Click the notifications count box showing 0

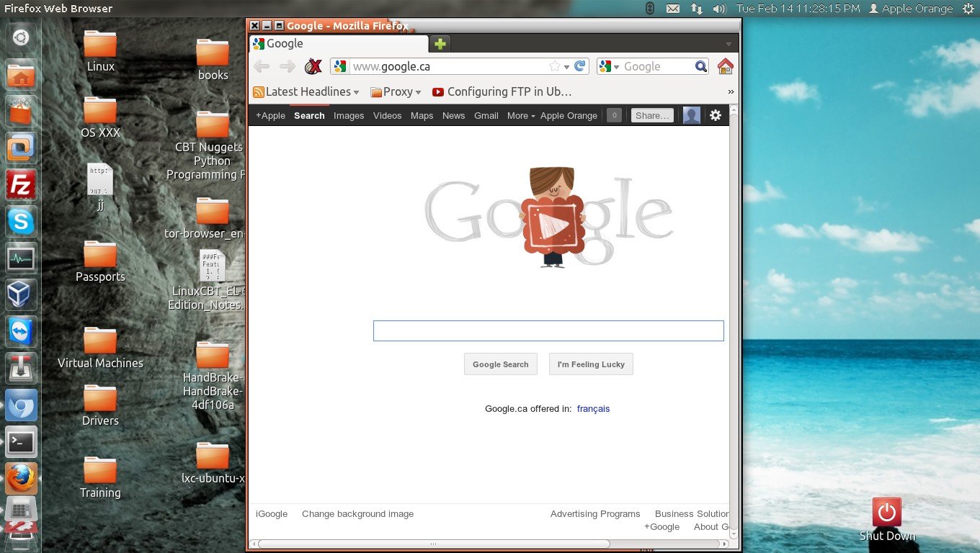614,115
